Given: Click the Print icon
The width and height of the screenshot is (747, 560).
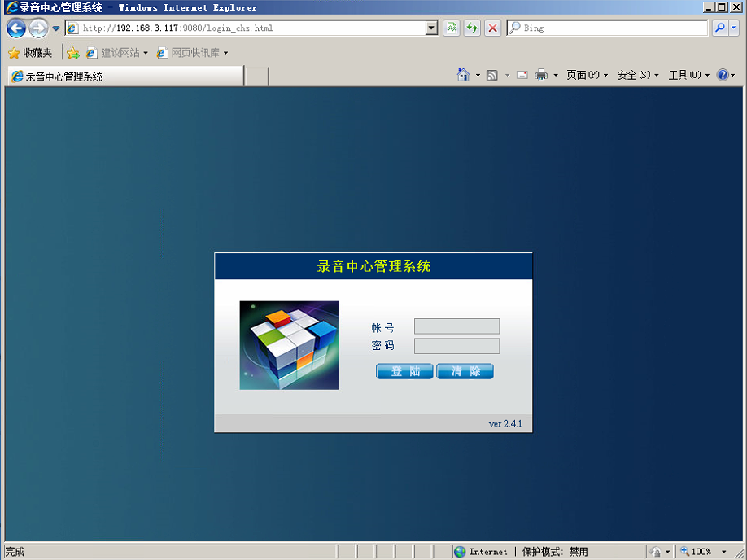Looking at the screenshot, I should pos(540,75).
